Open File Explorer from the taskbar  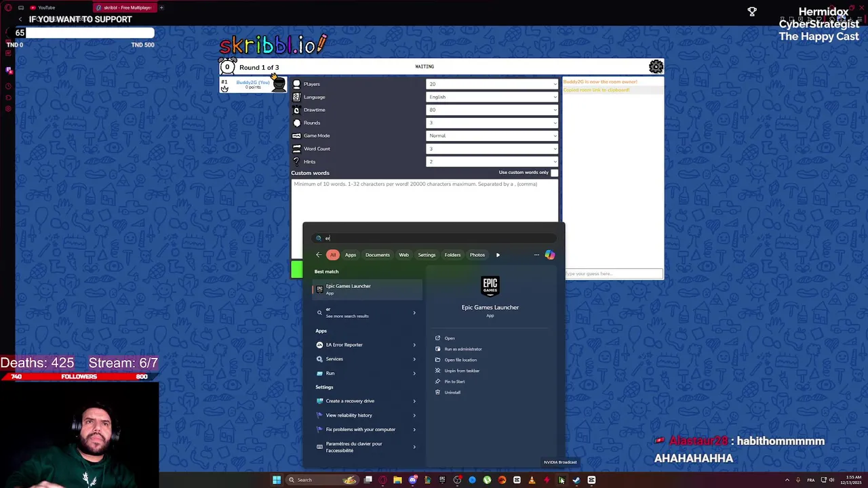397,480
